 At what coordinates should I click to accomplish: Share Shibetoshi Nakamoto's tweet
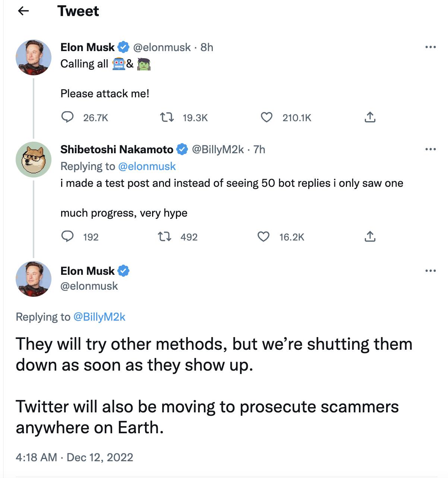coord(370,237)
